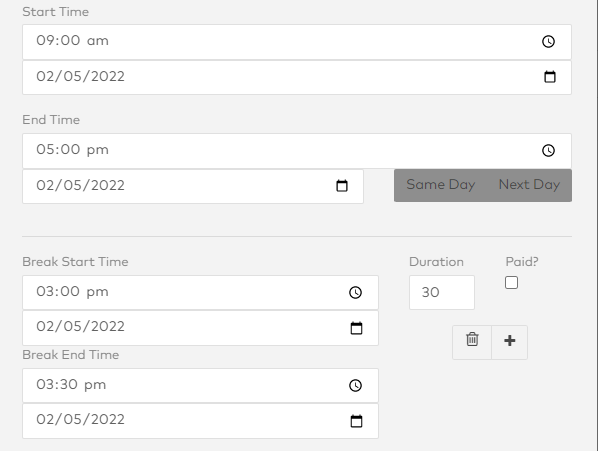Edit the Duration field showing 30
Image resolution: width=598 pixels, height=451 pixels.
click(442, 292)
